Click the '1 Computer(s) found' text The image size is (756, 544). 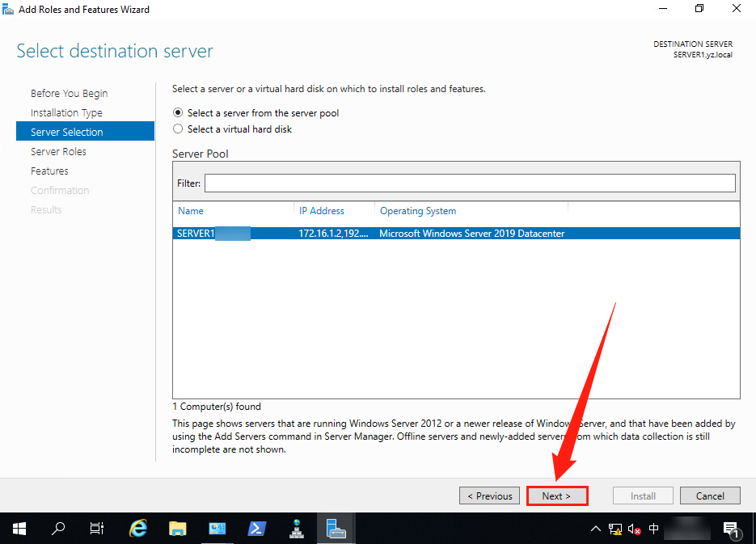(x=217, y=407)
